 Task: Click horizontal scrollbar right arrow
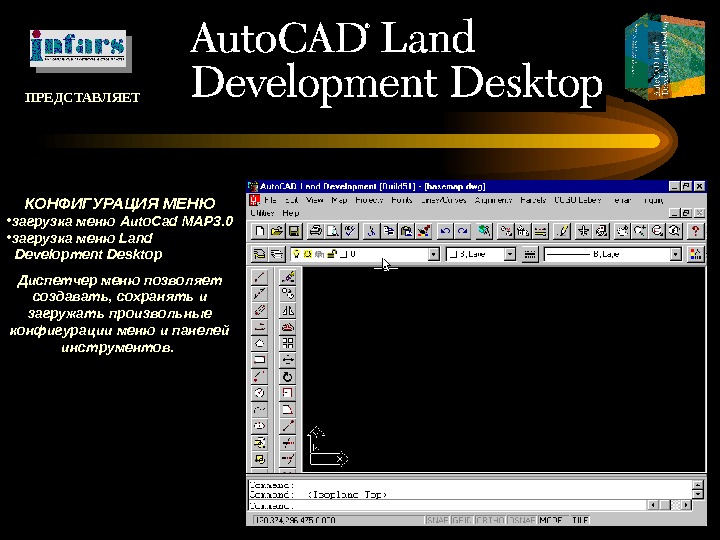click(x=686, y=505)
